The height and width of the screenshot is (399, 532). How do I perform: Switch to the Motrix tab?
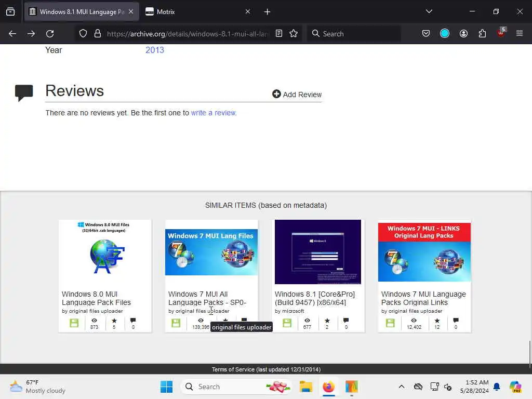198,12
